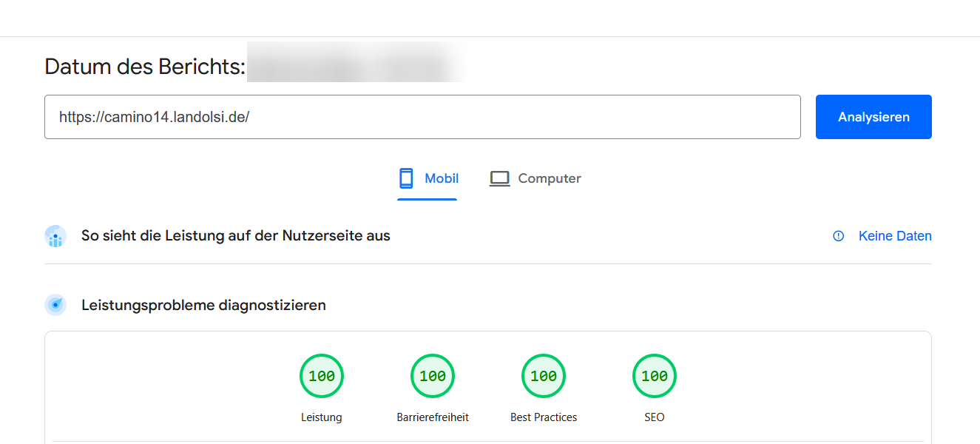Click the computer monitor icon beside Computer tab
Viewport: 980px width, 444px height.
coord(499,178)
